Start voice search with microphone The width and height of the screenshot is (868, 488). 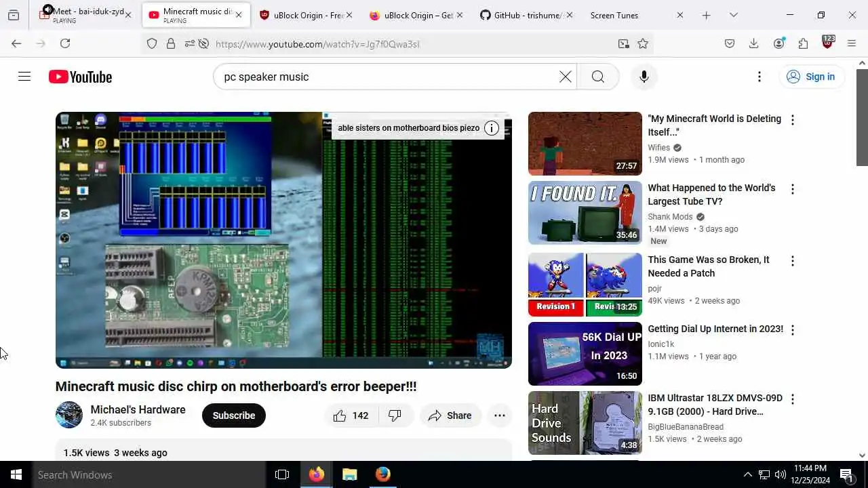click(x=644, y=77)
